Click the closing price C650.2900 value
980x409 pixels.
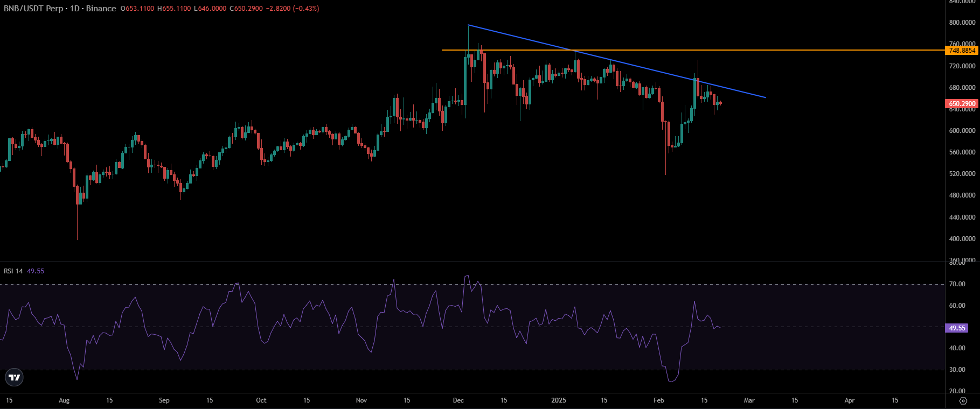[x=246, y=9]
